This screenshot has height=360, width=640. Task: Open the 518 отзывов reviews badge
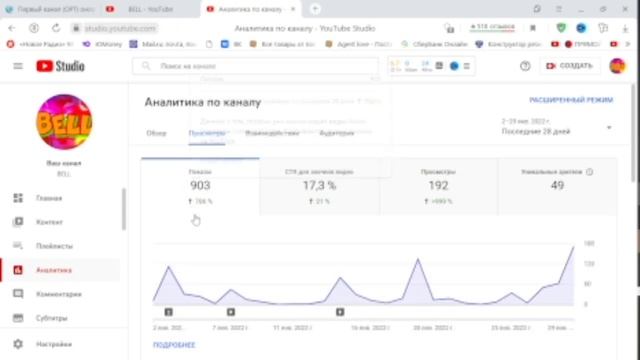click(x=492, y=27)
